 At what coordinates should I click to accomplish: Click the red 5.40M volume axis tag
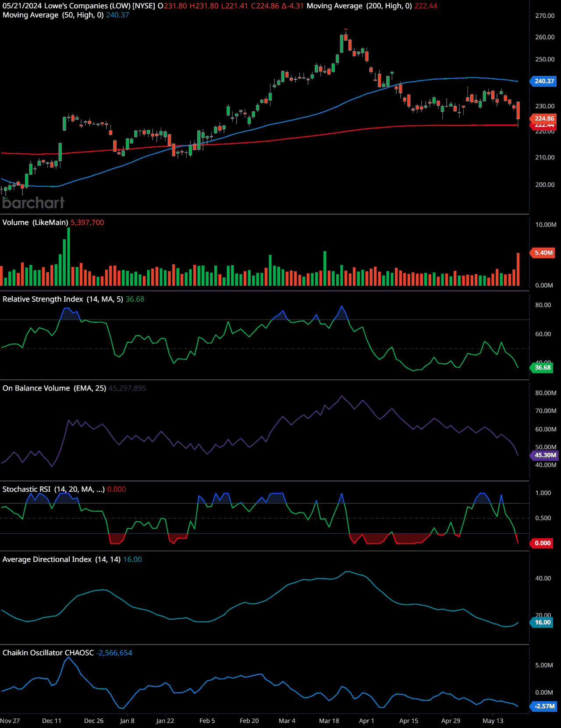click(543, 252)
